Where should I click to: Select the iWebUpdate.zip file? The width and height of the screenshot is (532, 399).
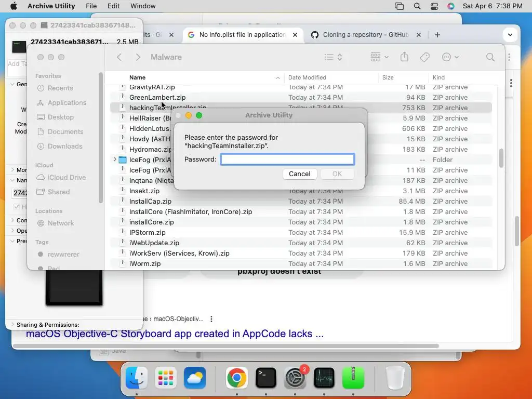(301, 243)
